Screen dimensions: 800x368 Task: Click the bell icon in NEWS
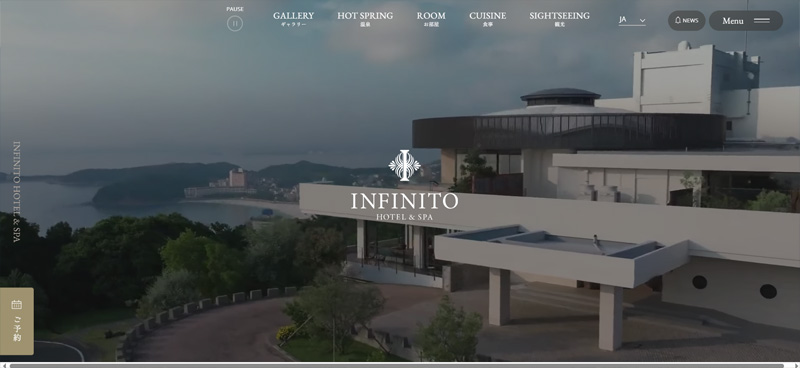click(x=678, y=20)
